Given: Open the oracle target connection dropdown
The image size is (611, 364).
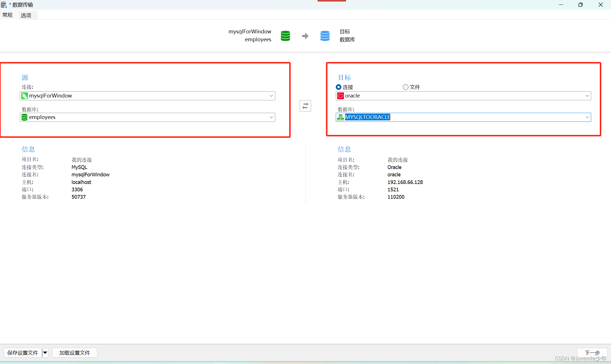Looking at the screenshot, I should (587, 96).
